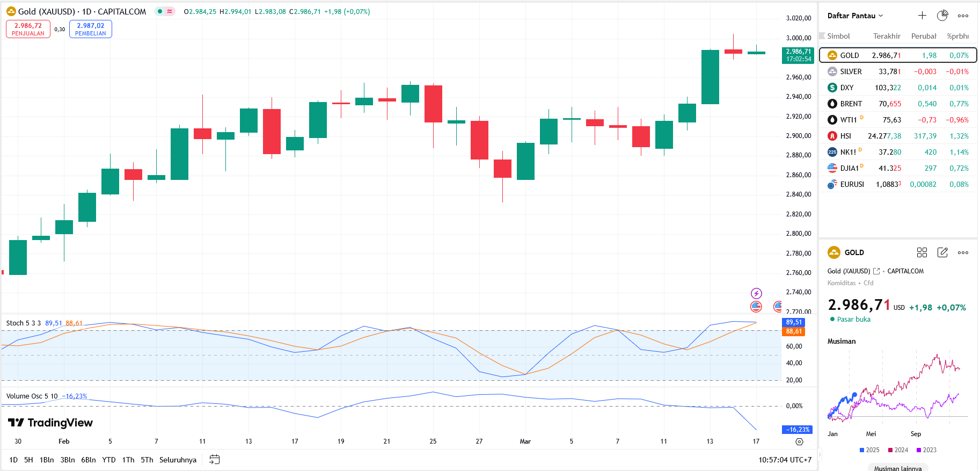Open the GOLD details more options menu
The image size is (980, 471).
click(963, 252)
